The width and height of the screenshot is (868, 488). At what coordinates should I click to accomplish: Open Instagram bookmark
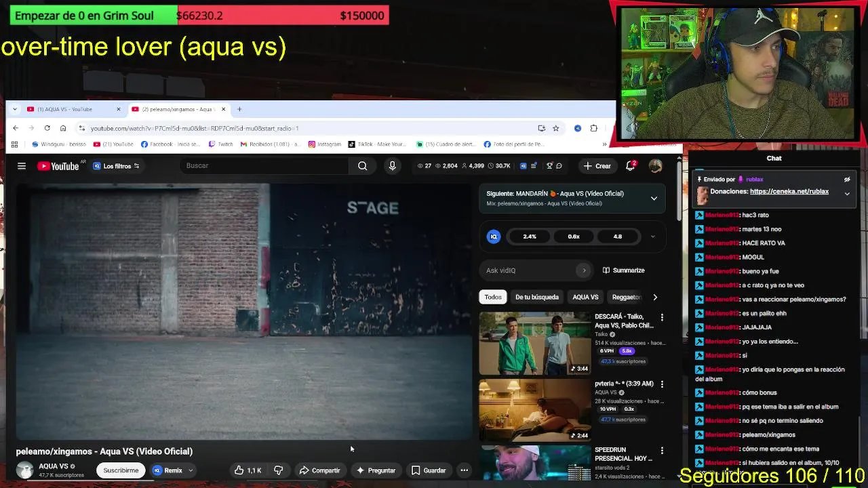(325, 144)
